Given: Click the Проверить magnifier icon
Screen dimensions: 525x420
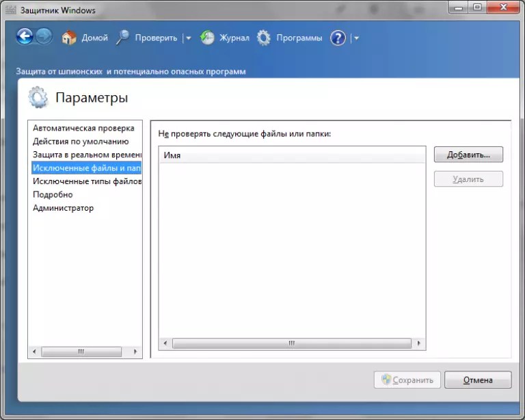Looking at the screenshot, I should [x=122, y=37].
